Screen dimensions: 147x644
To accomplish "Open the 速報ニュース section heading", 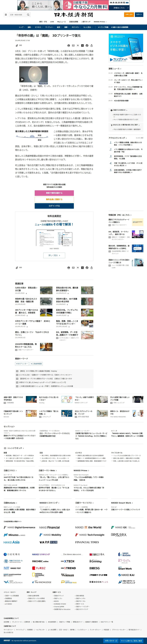I will click(x=115, y=69).
